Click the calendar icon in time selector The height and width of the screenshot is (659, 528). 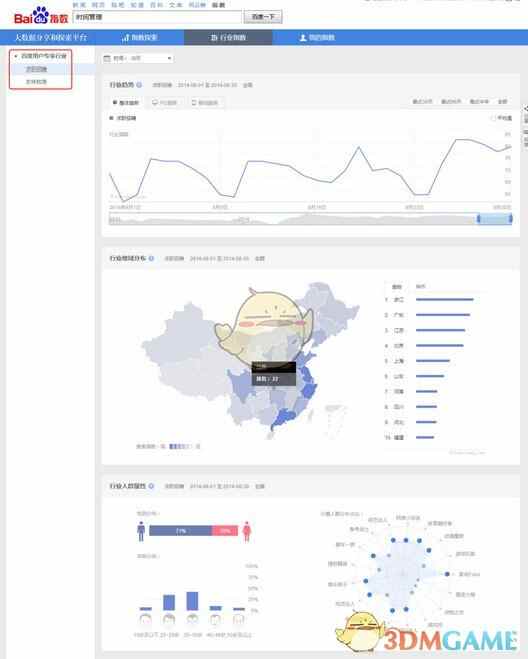[x=107, y=58]
